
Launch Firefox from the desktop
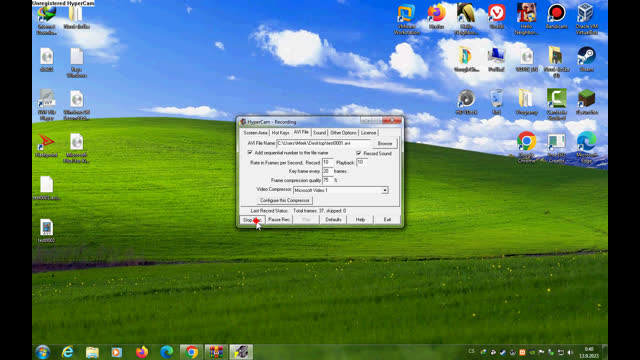click(436, 16)
